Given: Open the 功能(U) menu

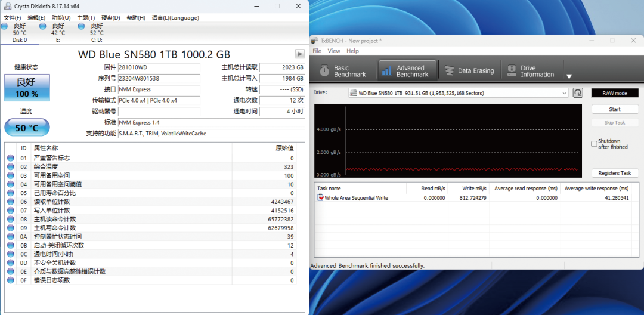Looking at the screenshot, I should click(61, 18).
